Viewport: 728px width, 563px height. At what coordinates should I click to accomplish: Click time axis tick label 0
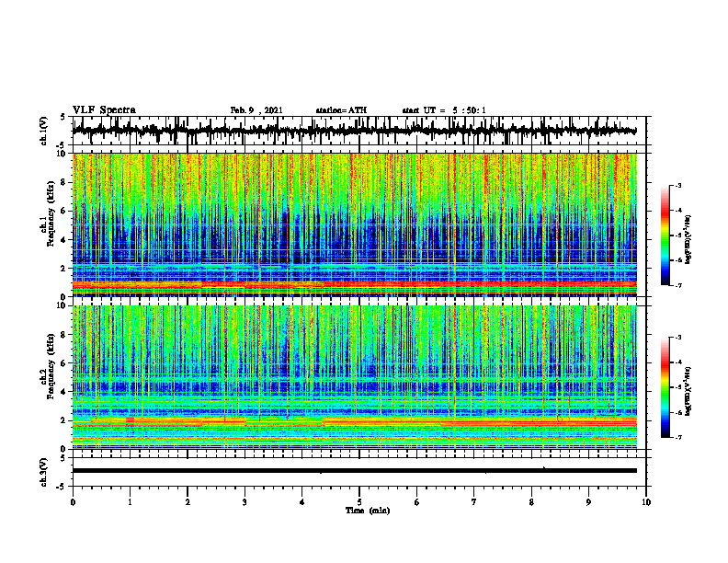pos(73,502)
